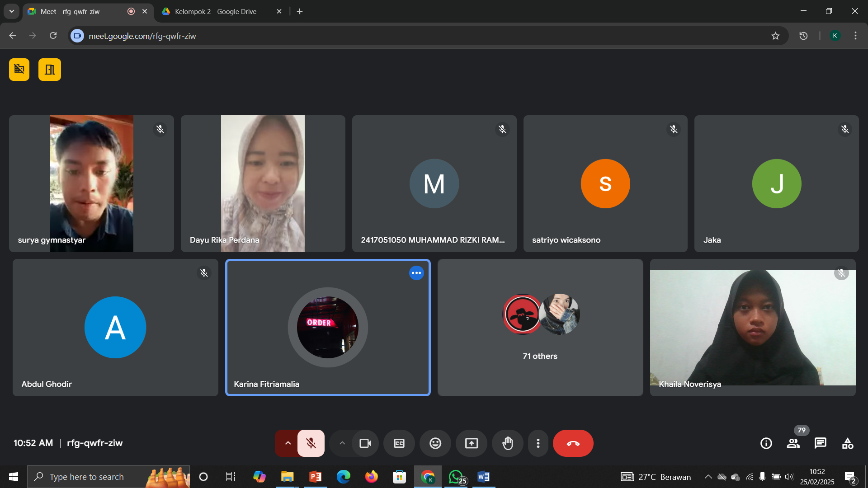This screenshot has height=488, width=868.
Task: Open WhatsApp from the taskbar
Action: pyautogui.click(x=456, y=477)
